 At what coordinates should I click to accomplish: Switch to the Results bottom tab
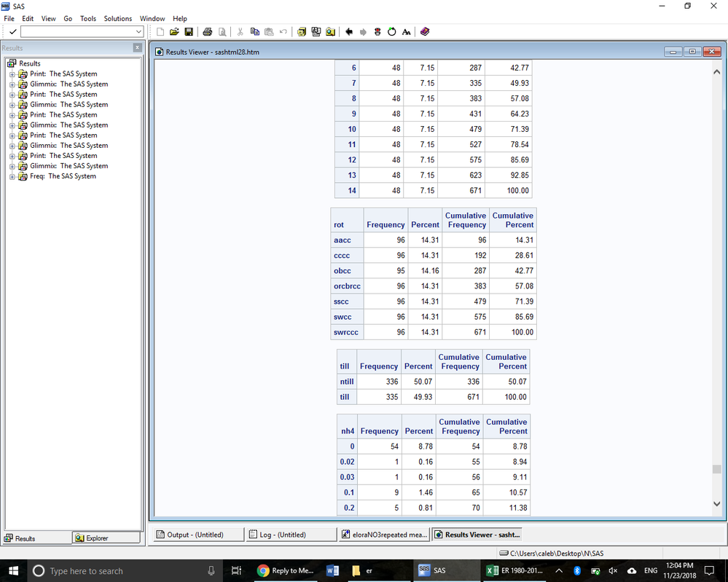(38, 538)
